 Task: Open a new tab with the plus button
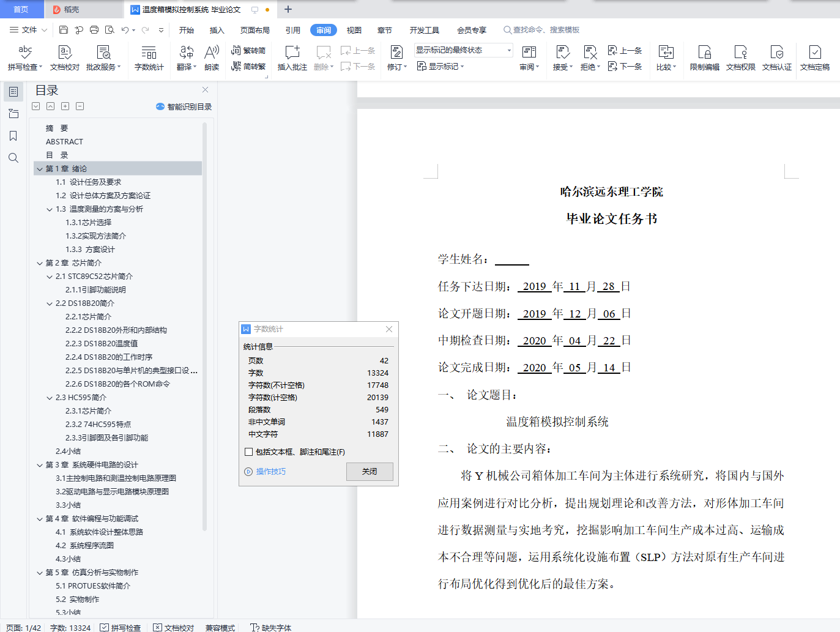(288, 9)
